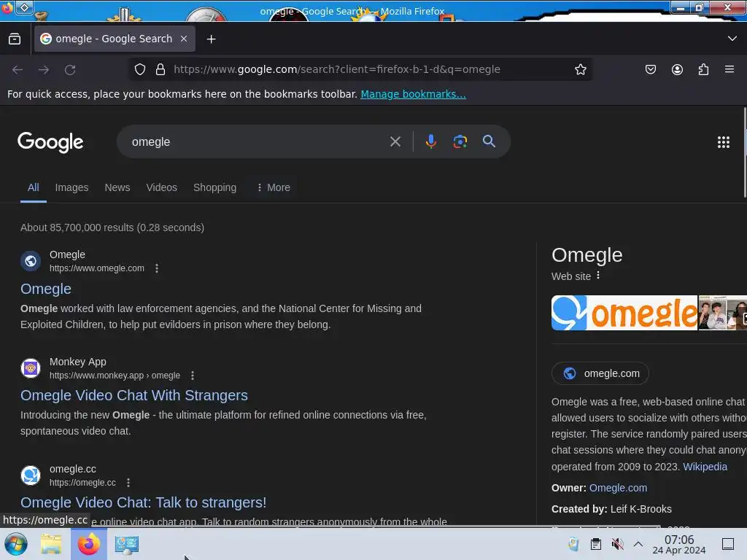Open the Omegle result title link
This screenshot has width=747, height=560.
point(46,289)
